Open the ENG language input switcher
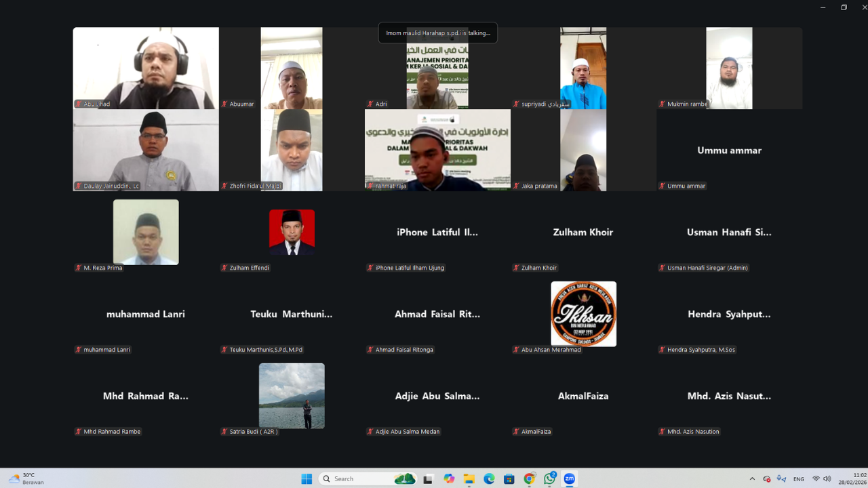Viewport: 868px width, 488px height. 799,479
